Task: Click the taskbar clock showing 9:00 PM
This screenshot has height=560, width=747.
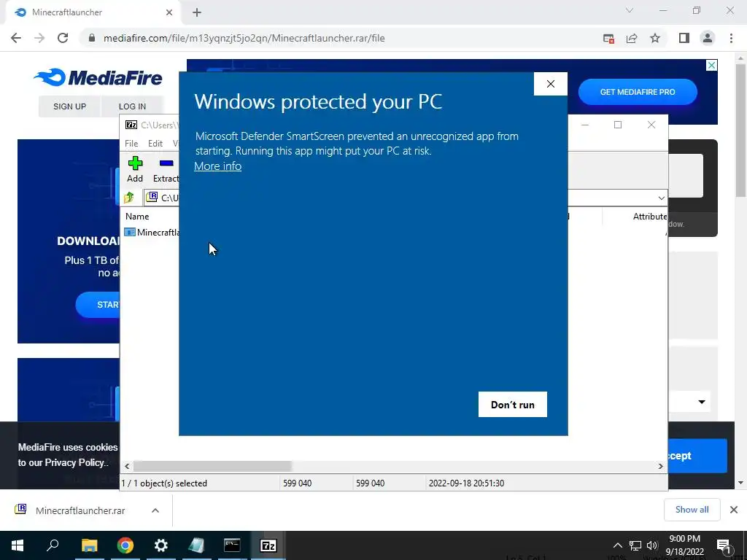Action: [684, 545]
